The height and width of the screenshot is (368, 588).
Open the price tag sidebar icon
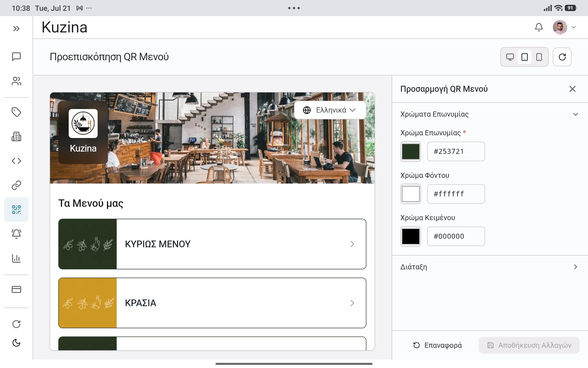(16, 112)
